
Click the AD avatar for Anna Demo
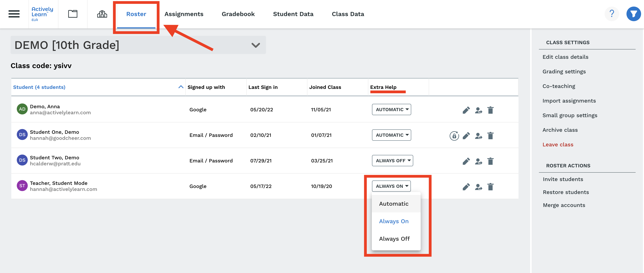22,109
